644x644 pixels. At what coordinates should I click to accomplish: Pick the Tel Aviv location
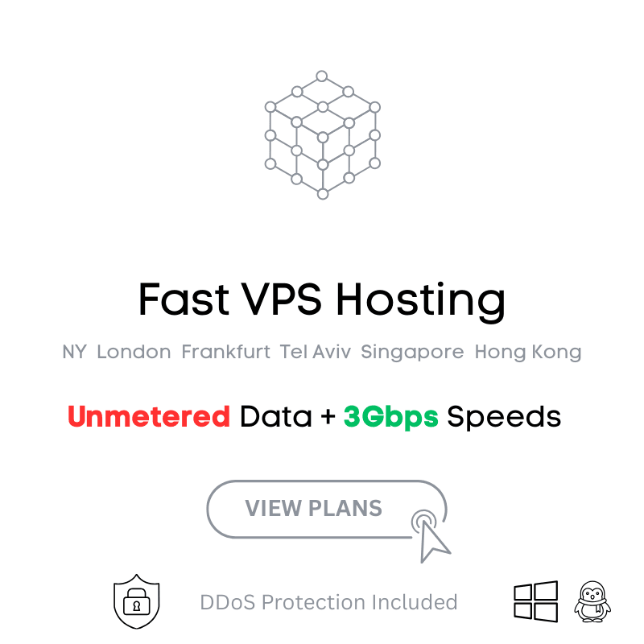coord(316,352)
